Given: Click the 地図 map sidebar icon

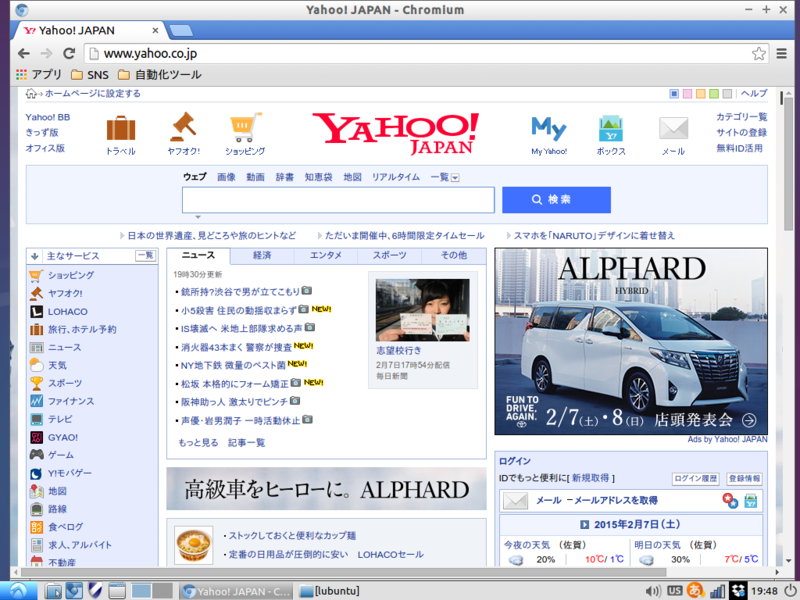Looking at the screenshot, I should click(36, 491).
